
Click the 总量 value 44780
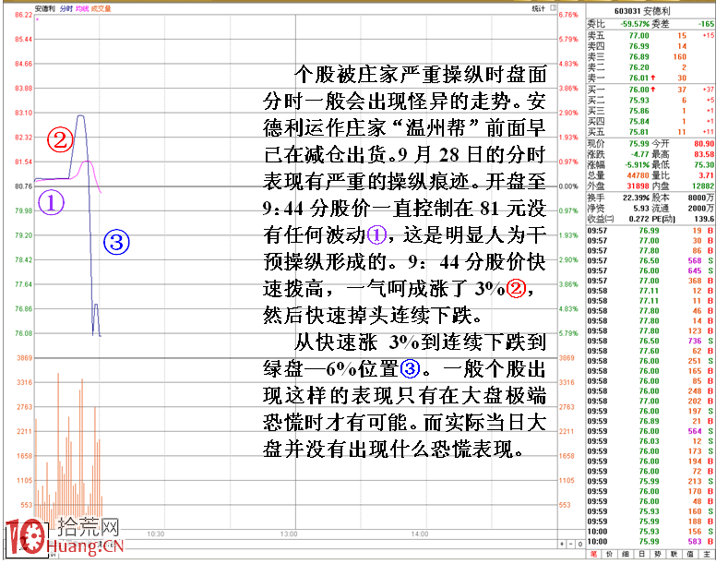point(638,175)
